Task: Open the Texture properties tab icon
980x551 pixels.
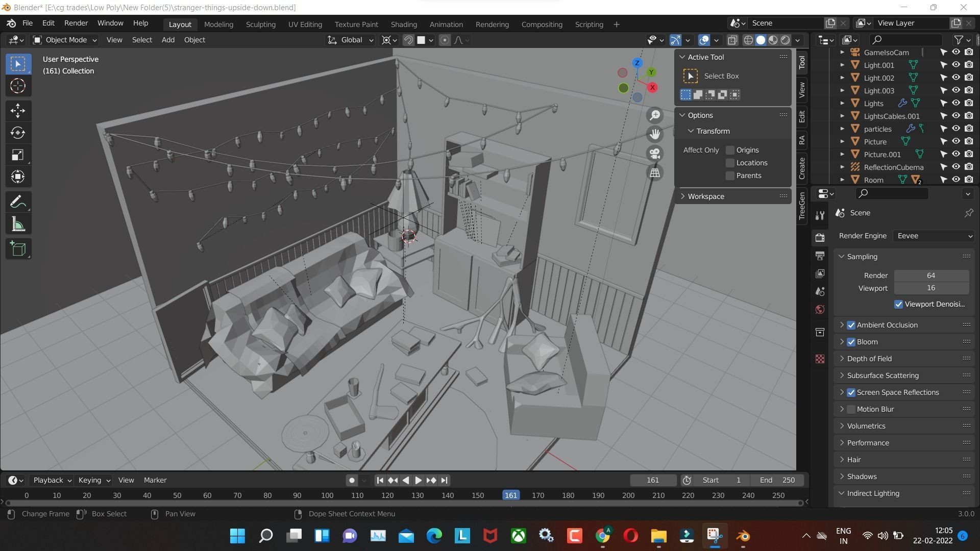Action: [820, 359]
